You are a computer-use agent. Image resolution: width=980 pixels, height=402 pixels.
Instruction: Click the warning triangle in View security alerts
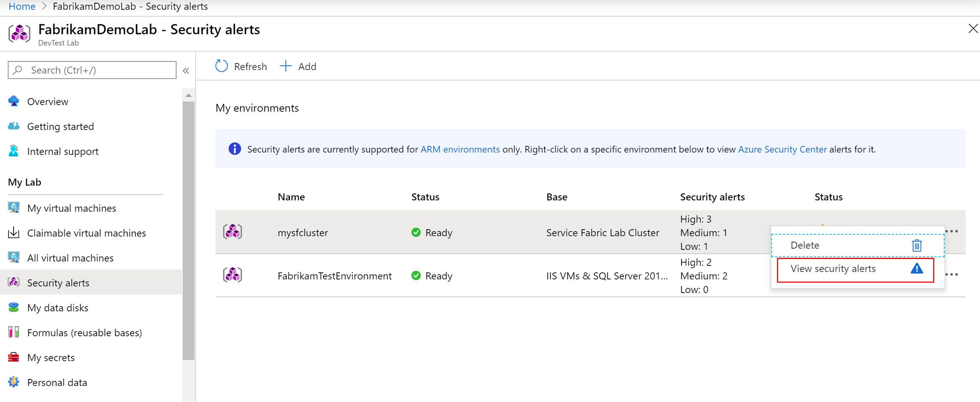coord(917,269)
